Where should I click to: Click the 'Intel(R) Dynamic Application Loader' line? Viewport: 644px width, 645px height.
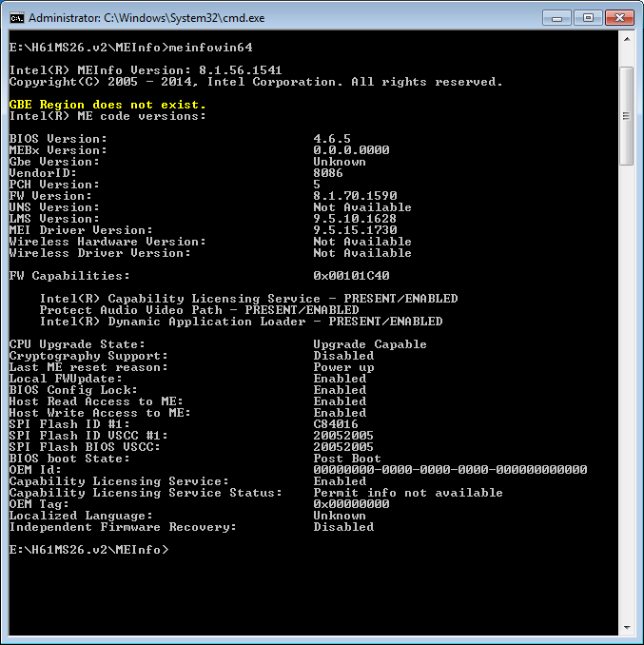pyautogui.click(x=241, y=322)
